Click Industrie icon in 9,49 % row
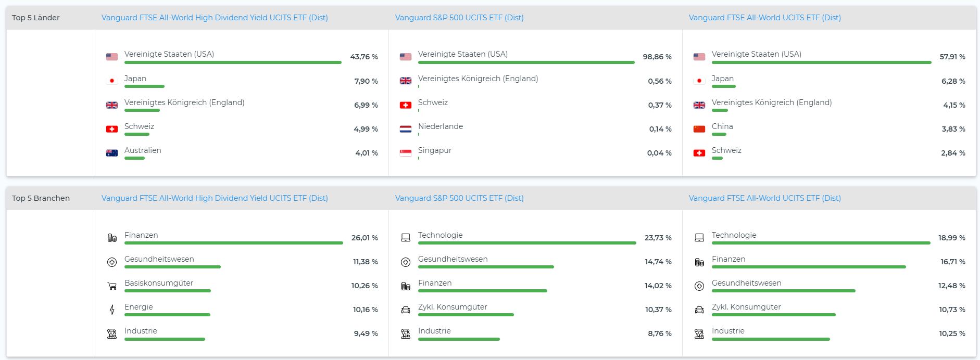The width and height of the screenshot is (980, 360). point(112,334)
